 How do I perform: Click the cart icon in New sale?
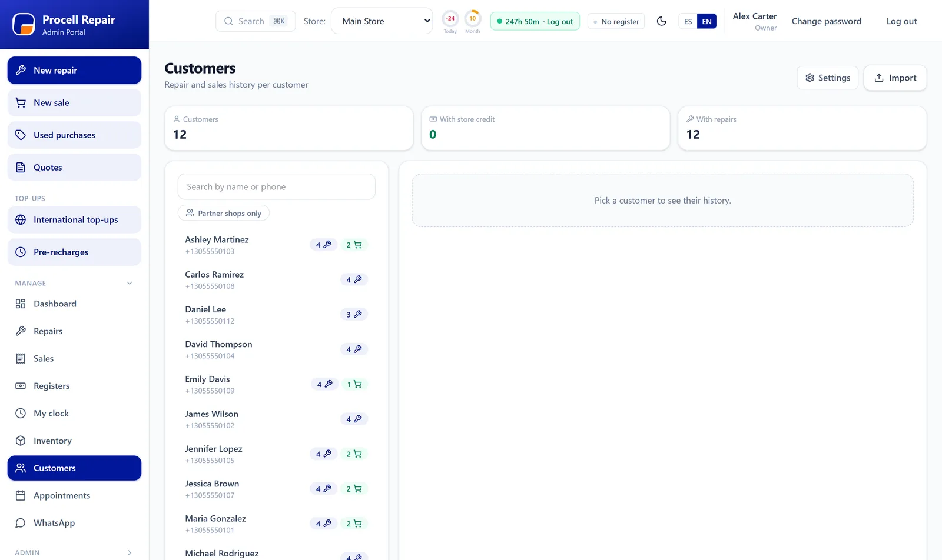coord(21,102)
